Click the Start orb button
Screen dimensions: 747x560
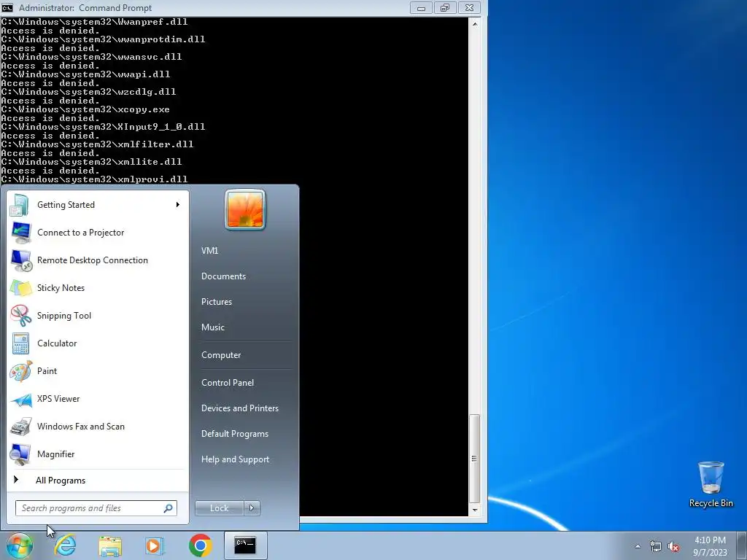(19, 545)
